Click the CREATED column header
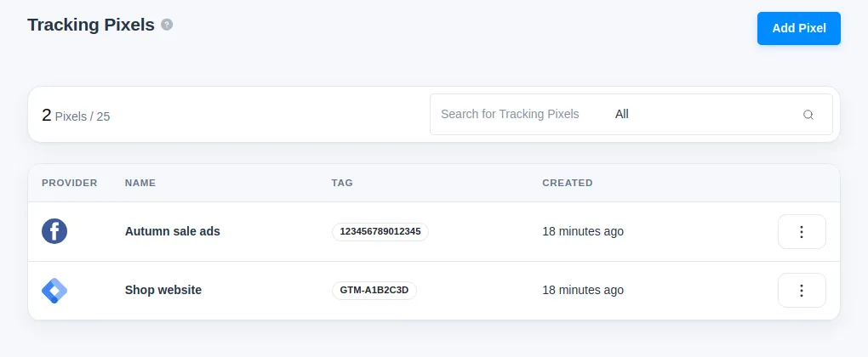The width and height of the screenshot is (868, 357). click(x=568, y=183)
